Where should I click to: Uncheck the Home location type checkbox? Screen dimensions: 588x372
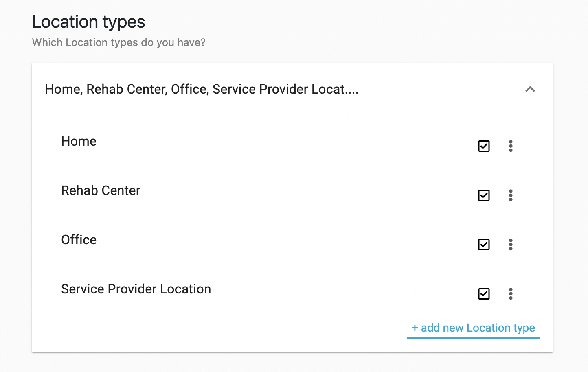484,146
